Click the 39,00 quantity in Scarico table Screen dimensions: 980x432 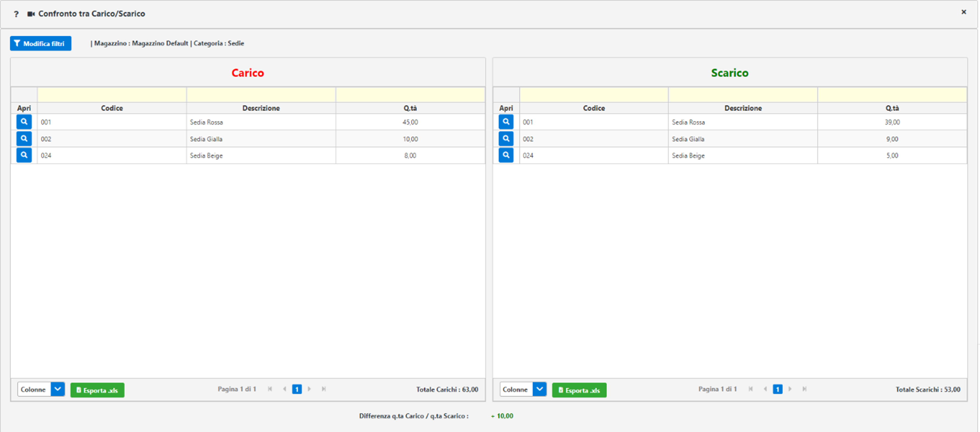pos(892,122)
